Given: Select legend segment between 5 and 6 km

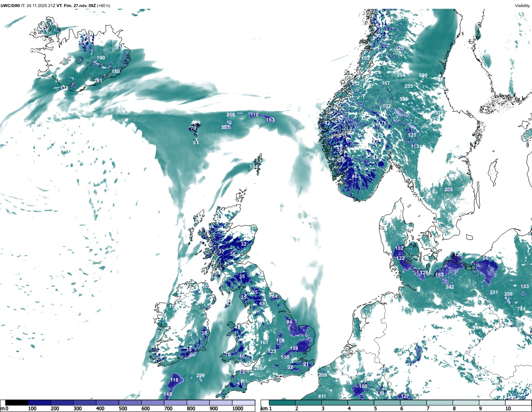Looking at the screenshot, I should pyautogui.click(x=387, y=402).
